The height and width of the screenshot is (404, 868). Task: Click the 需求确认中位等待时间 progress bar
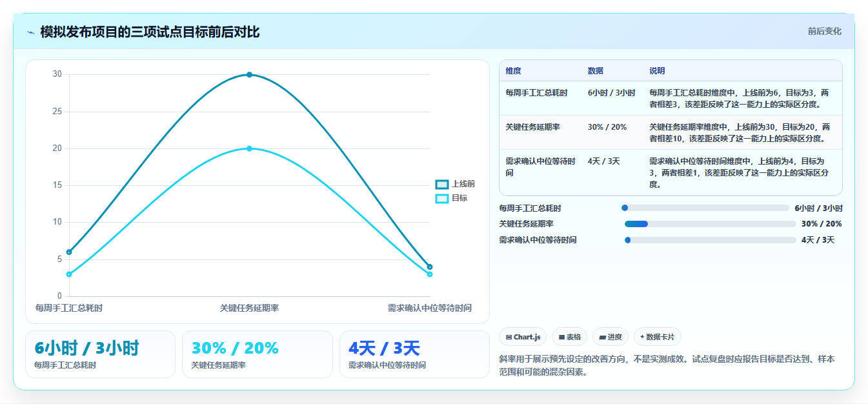point(710,240)
